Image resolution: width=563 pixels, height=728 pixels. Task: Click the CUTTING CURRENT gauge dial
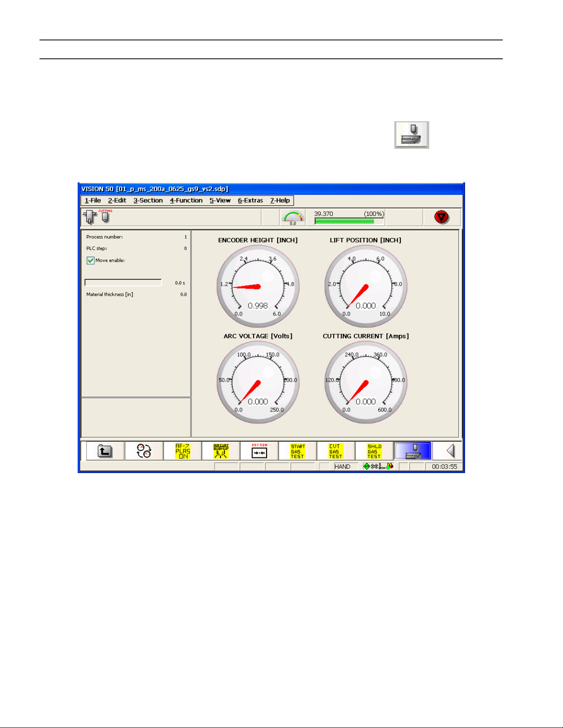(x=366, y=382)
